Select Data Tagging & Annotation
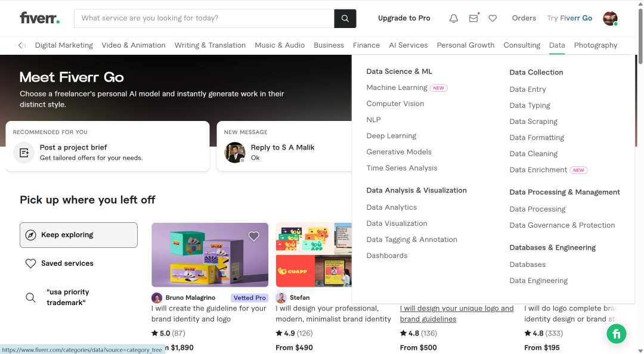 tap(411, 240)
